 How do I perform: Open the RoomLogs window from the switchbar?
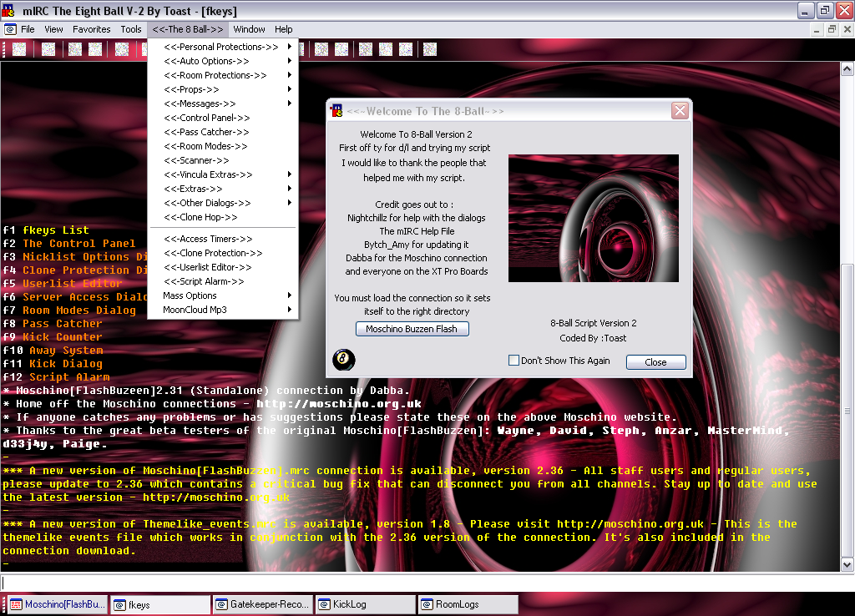point(468,604)
